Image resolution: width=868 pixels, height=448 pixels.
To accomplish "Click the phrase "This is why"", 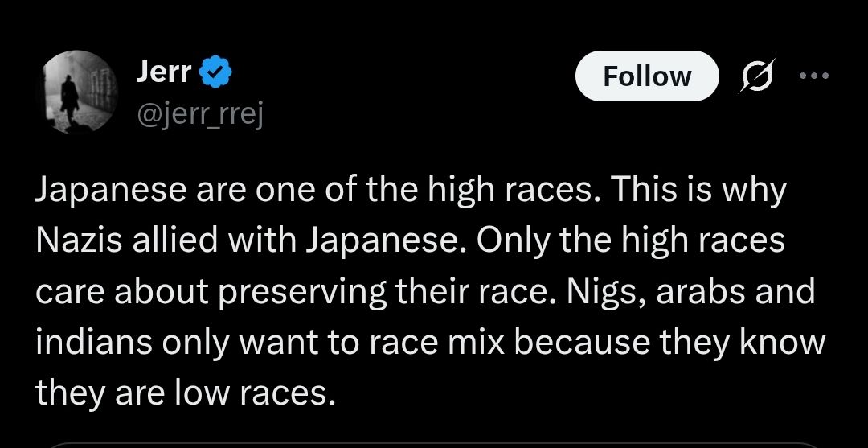I will (698, 191).
